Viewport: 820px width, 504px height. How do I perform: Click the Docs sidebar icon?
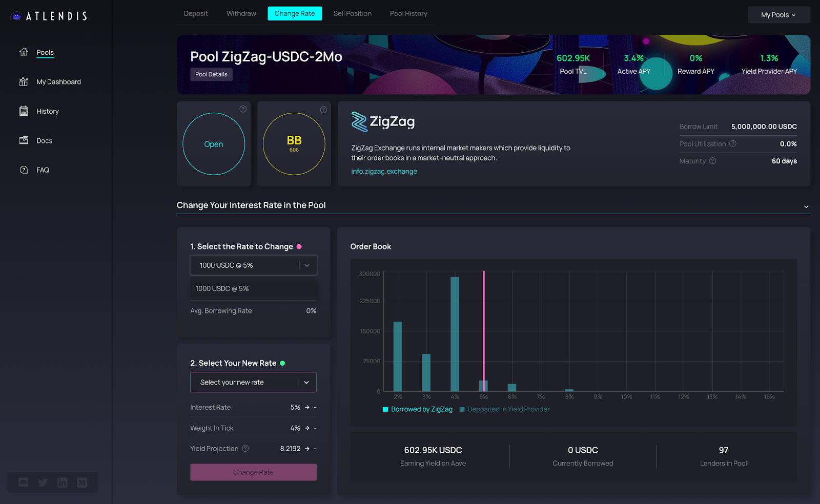tap(24, 140)
